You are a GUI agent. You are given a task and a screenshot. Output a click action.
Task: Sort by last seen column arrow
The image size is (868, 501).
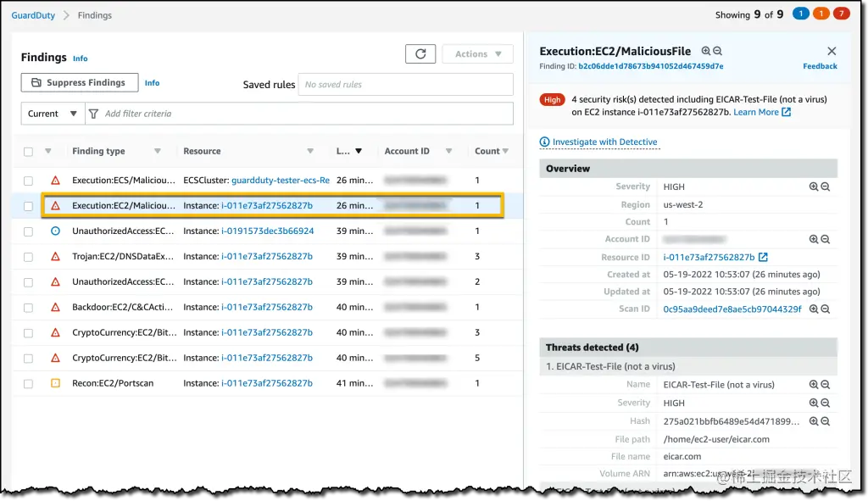(359, 151)
